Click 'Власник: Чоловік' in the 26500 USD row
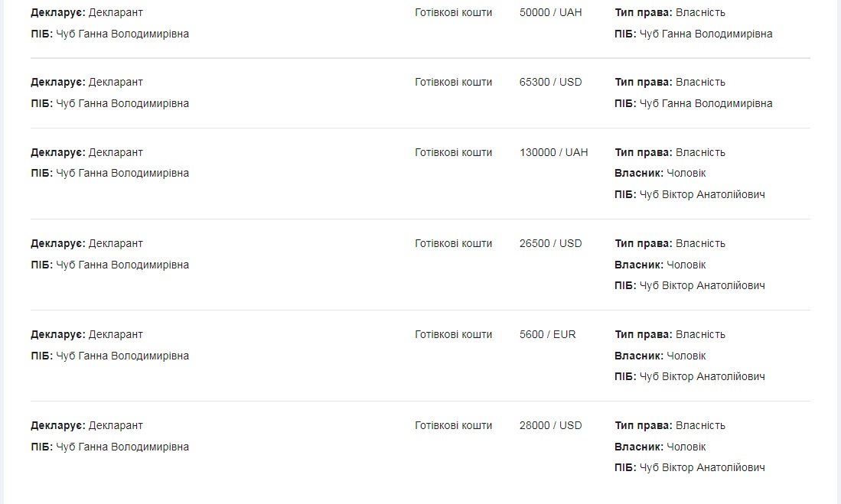Screen dimensions: 841x504 point(660,265)
